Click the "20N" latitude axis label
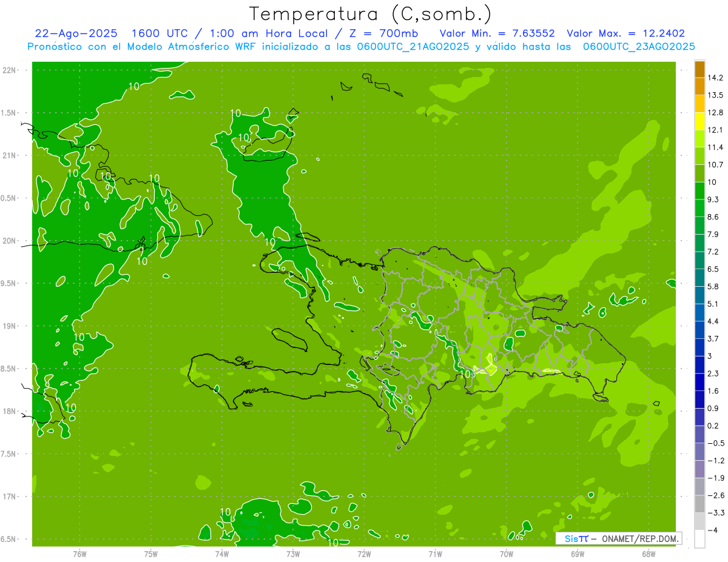Image resolution: width=728 pixels, height=562 pixels. point(8,241)
